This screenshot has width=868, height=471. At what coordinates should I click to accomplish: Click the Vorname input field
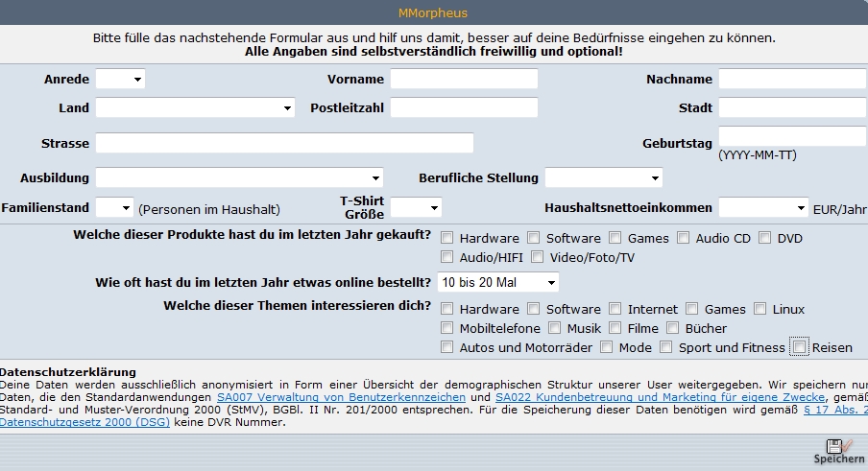(x=464, y=79)
